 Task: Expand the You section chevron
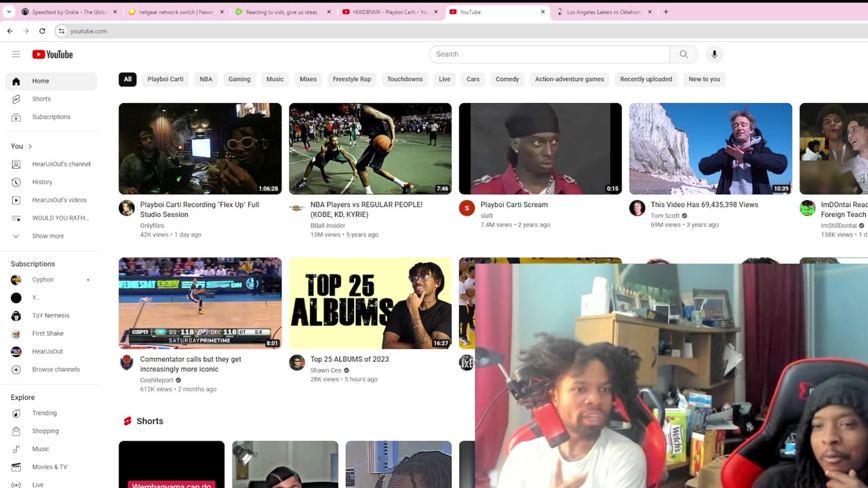tap(30, 146)
